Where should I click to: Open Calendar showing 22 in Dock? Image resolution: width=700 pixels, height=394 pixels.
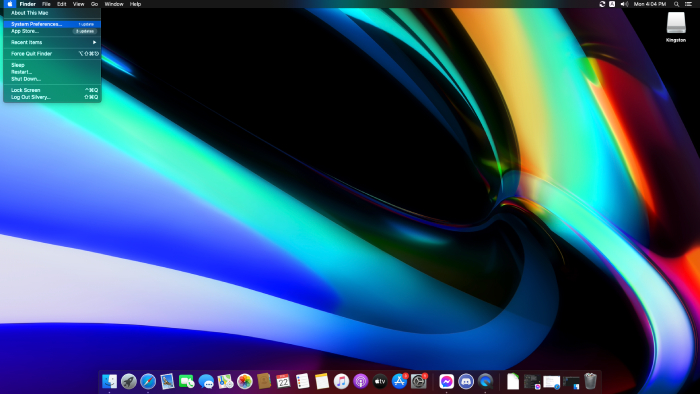coord(283,382)
